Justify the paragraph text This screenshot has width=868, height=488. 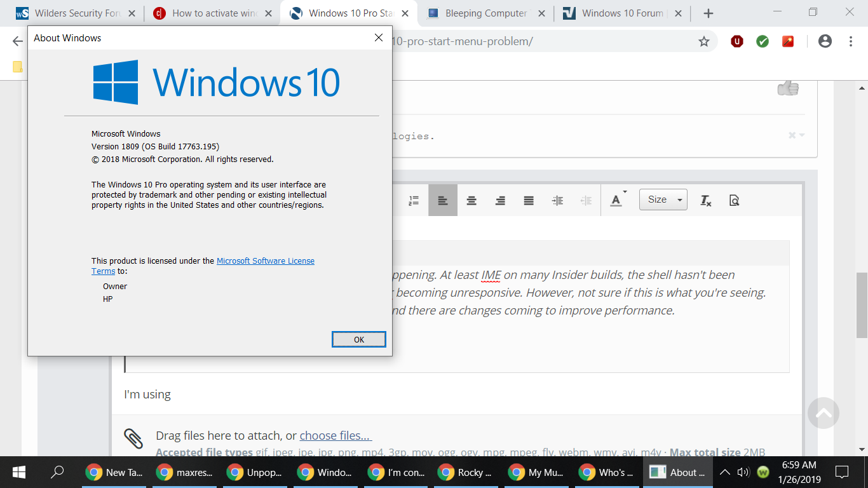pyautogui.click(x=529, y=200)
